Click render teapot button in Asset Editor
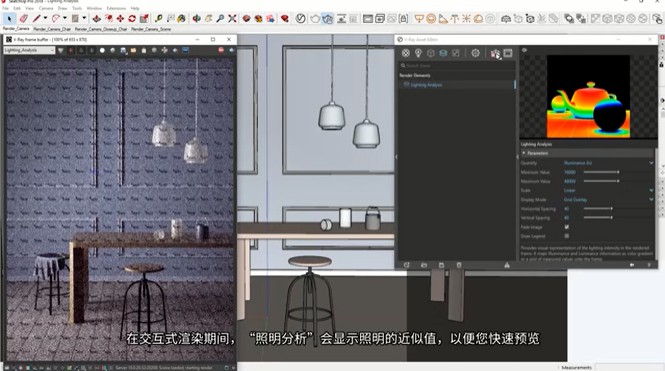665x371 pixels. click(495, 53)
